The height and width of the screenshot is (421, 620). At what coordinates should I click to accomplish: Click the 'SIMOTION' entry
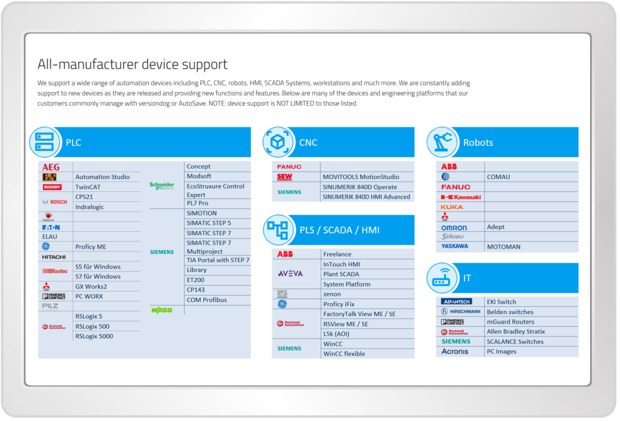[202, 213]
